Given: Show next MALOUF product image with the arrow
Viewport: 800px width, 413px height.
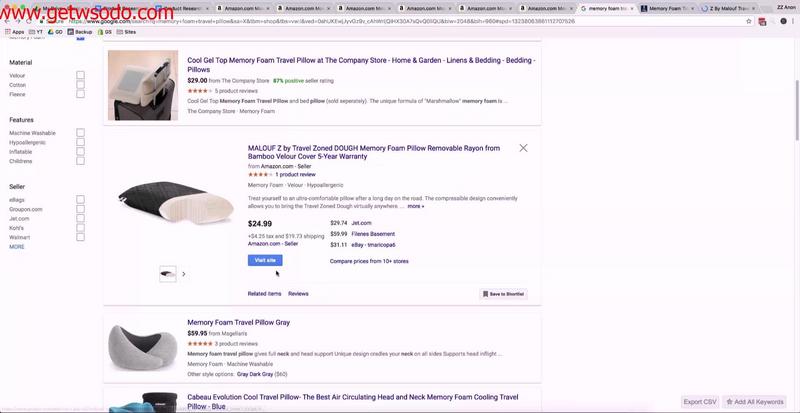Looking at the screenshot, I should click(184, 274).
